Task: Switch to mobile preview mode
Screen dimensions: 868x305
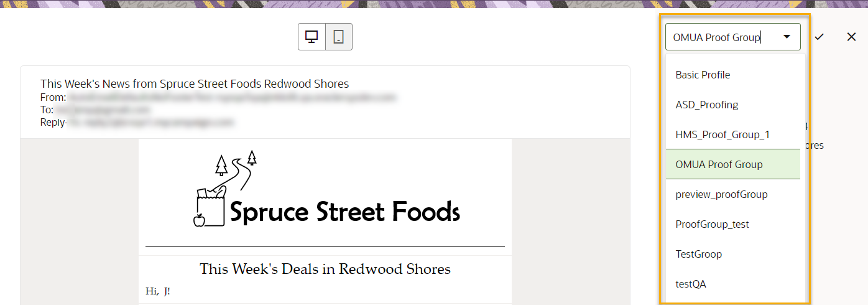Action: click(338, 37)
